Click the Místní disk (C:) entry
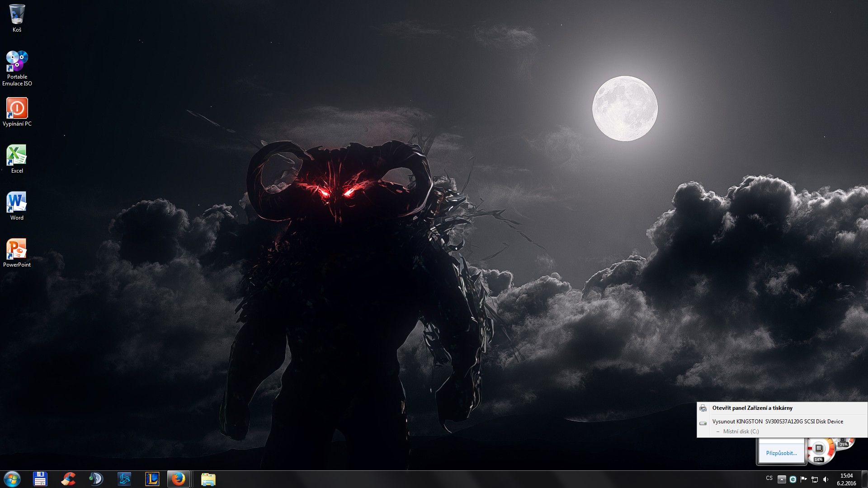The image size is (868, 488). tap(741, 432)
